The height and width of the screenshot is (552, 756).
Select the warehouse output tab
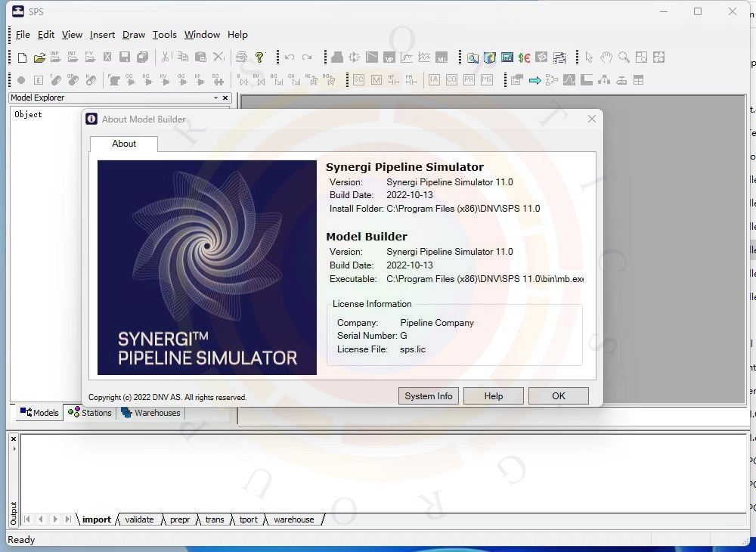click(x=293, y=519)
